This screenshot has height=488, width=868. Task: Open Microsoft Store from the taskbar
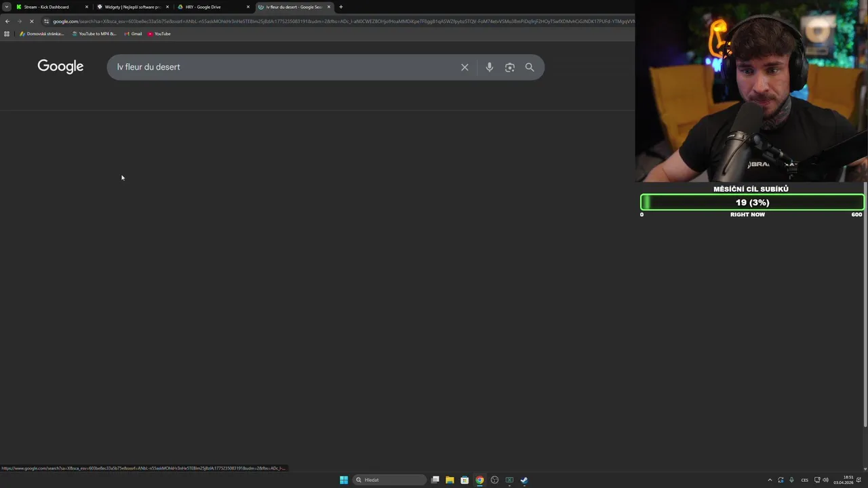465,480
